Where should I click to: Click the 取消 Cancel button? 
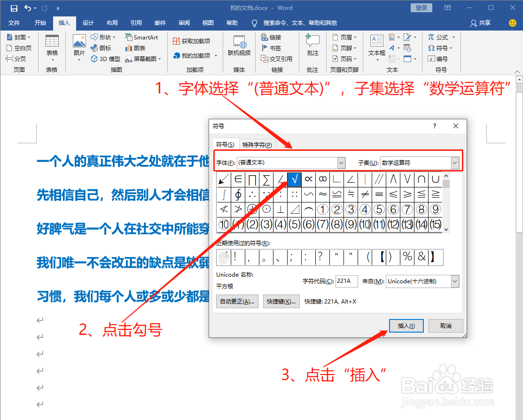[x=445, y=326]
